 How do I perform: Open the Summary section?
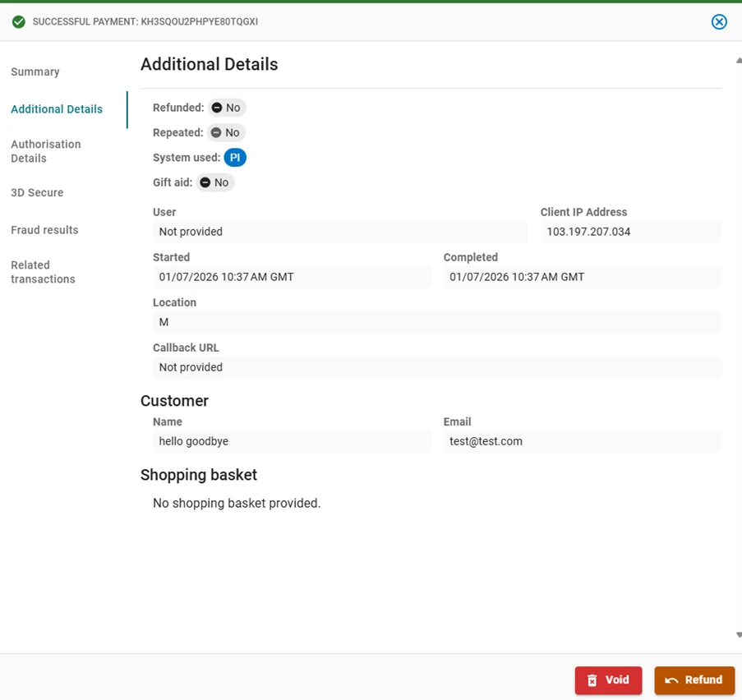click(x=35, y=72)
